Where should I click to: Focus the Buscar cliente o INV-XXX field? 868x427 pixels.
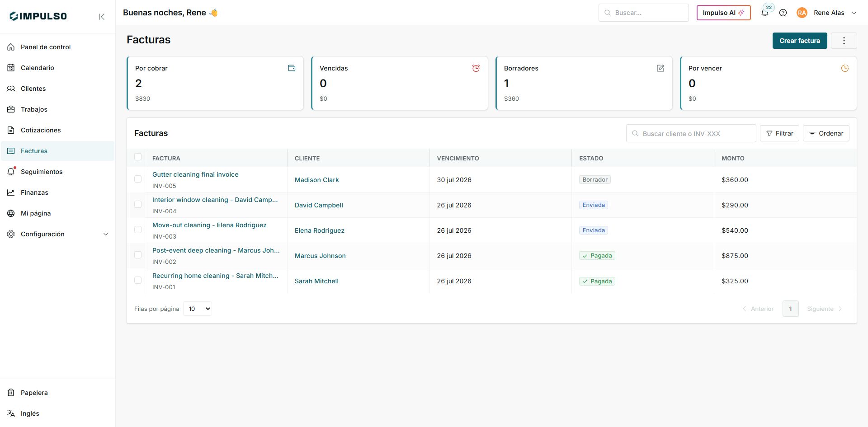point(691,133)
